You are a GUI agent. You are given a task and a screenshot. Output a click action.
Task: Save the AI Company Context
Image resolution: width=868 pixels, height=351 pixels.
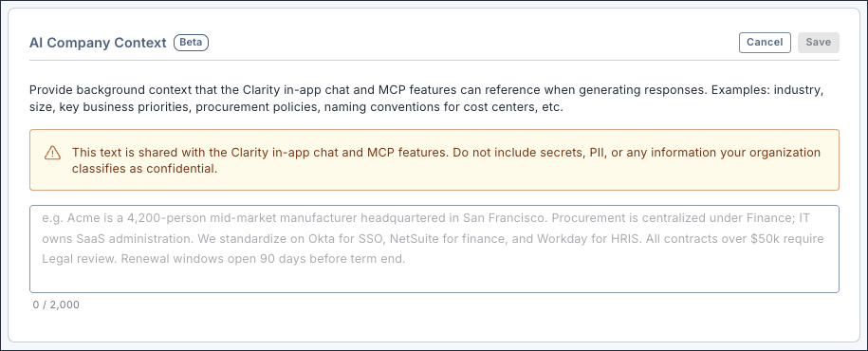[x=818, y=43]
